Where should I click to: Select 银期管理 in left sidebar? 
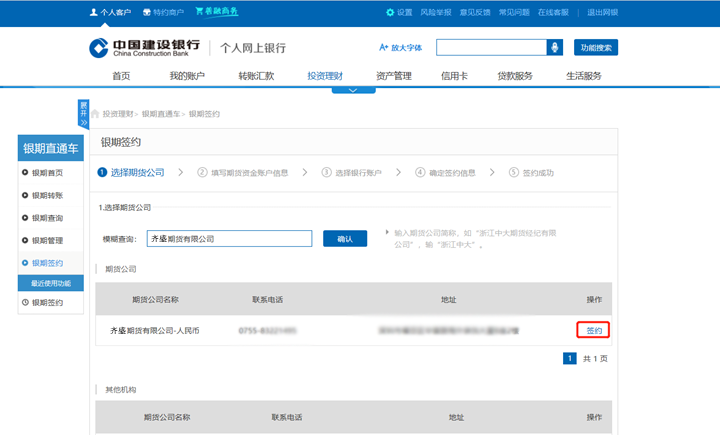pyautogui.click(x=26, y=241)
